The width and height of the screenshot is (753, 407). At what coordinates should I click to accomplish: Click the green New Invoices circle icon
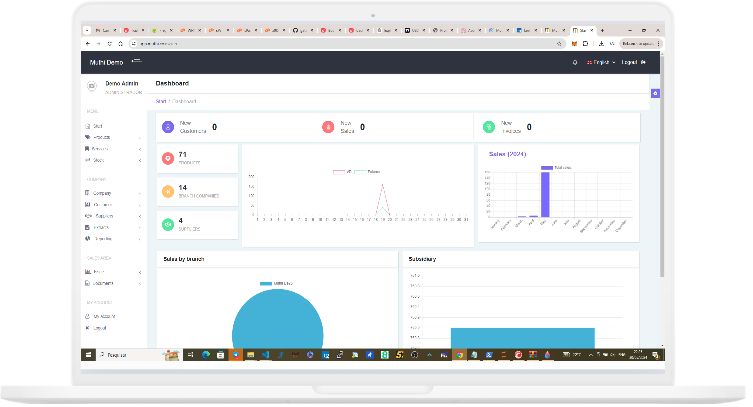[x=488, y=127]
